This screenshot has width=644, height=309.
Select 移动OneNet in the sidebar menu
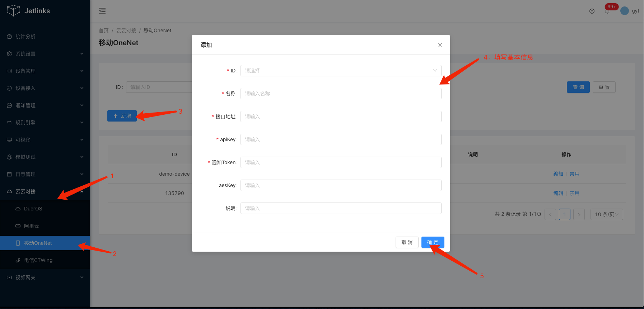click(38, 243)
